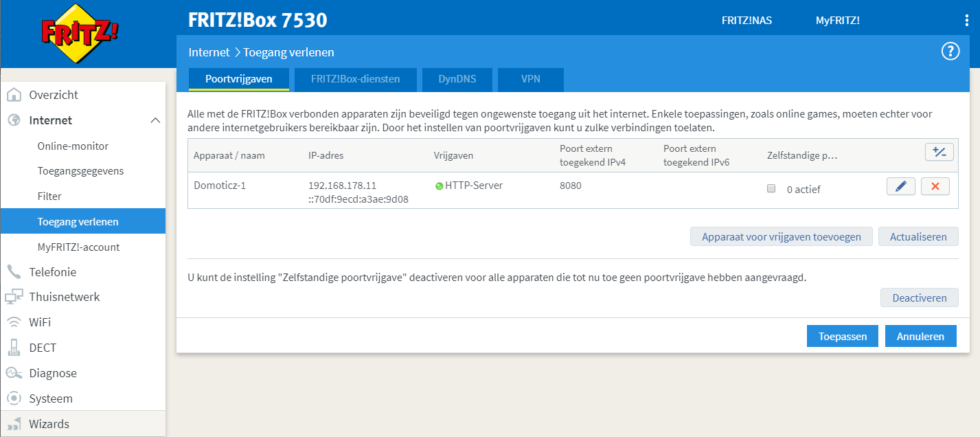Click the plus/minus column settings button
The image size is (980, 437).
point(939,153)
